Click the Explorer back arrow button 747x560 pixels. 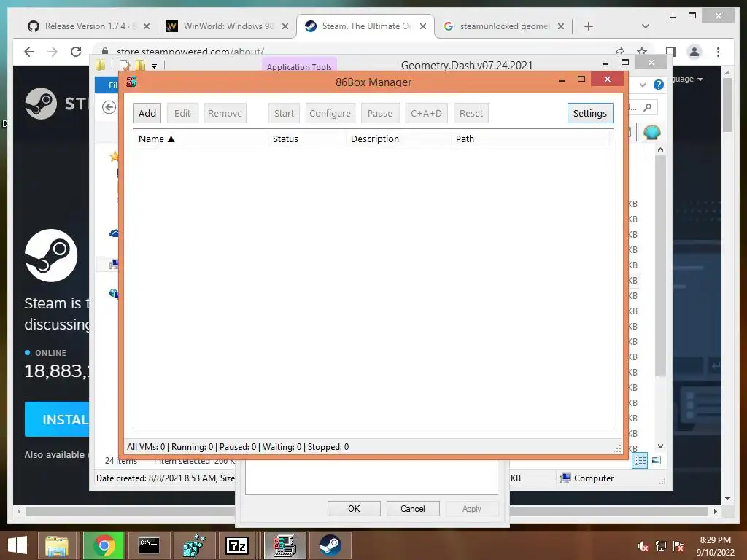pyautogui.click(x=109, y=108)
